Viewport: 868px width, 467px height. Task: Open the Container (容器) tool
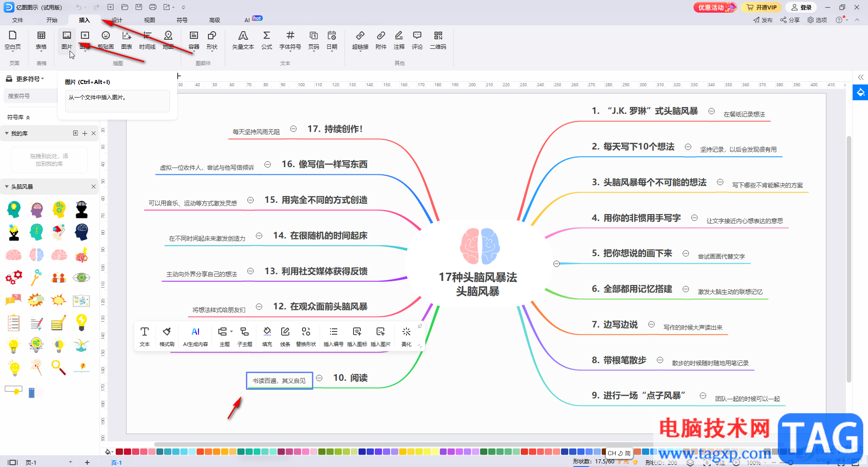pyautogui.click(x=194, y=40)
